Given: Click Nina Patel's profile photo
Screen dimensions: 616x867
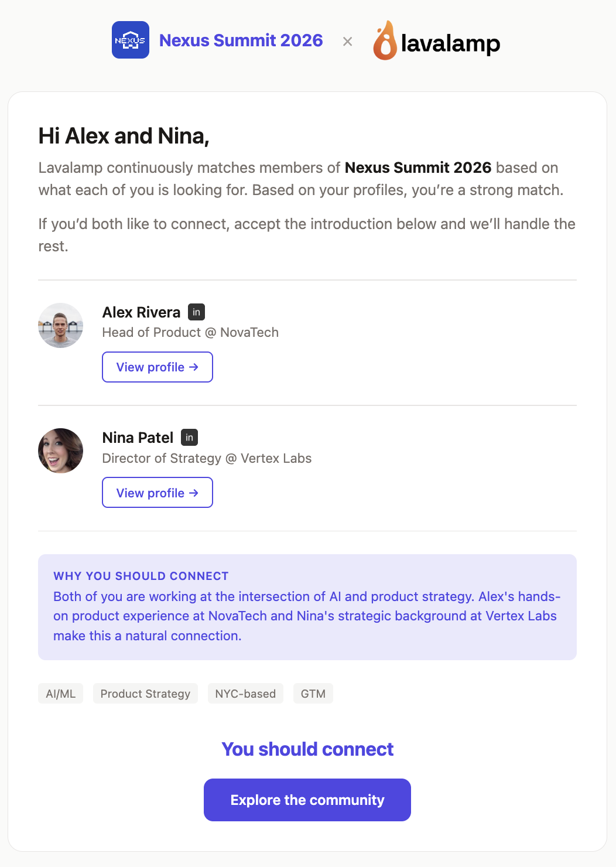Looking at the screenshot, I should pos(60,450).
